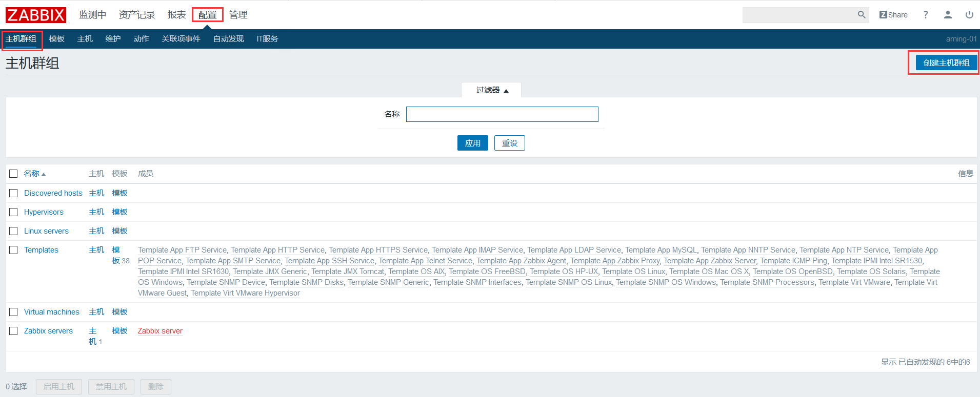This screenshot has height=397, width=980.
Task: Open the 报表 top menu
Action: [x=177, y=15]
